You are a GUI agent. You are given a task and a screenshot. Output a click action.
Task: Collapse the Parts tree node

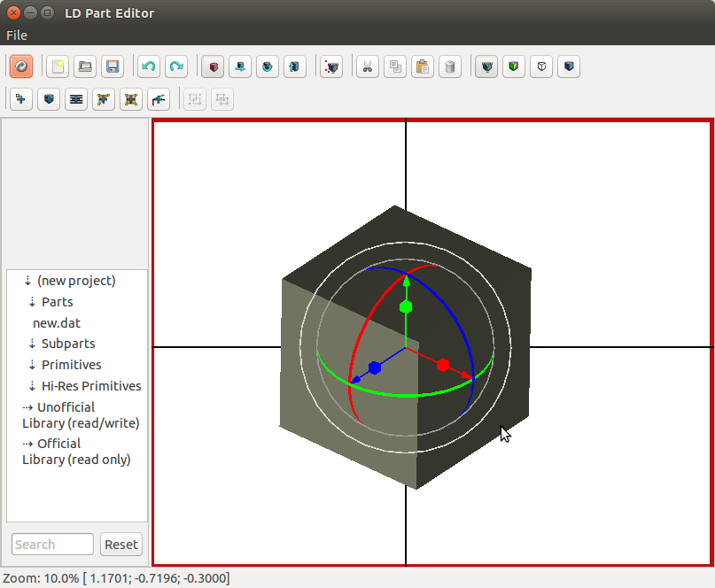click(32, 302)
